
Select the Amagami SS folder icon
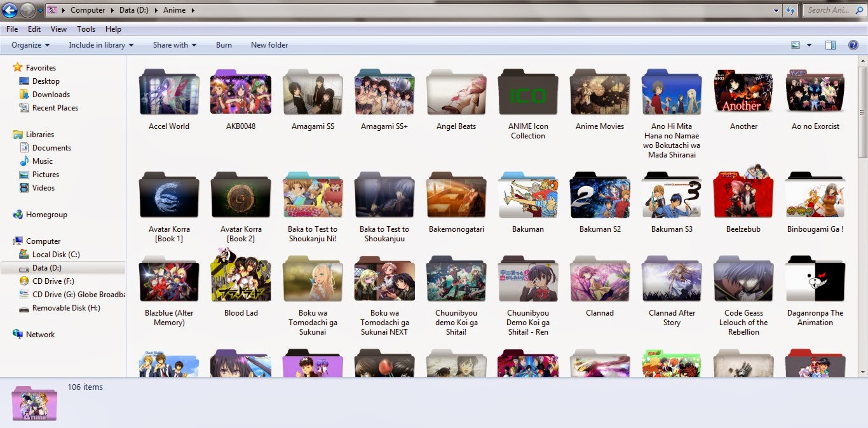313,92
